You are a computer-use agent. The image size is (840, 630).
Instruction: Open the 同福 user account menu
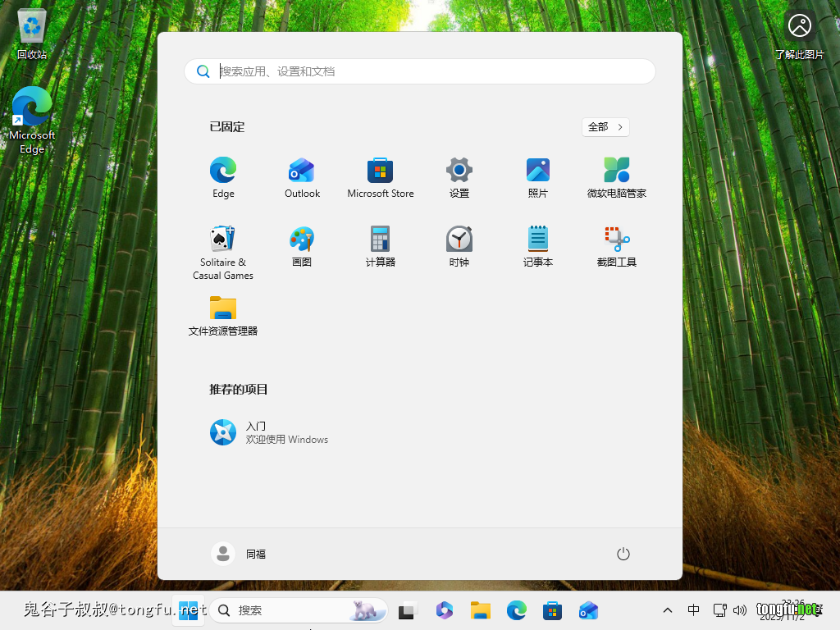[x=240, y=554]
